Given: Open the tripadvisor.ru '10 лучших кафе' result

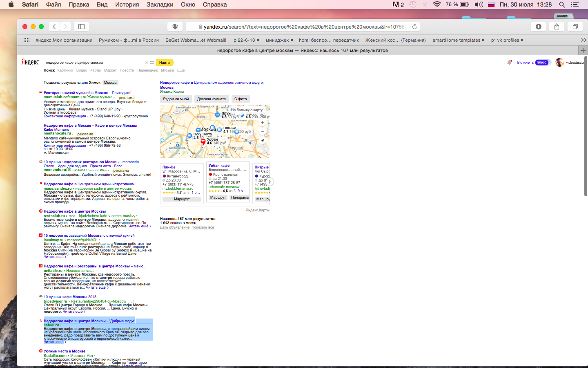Looking at the screenshot, I should point(70,297).
